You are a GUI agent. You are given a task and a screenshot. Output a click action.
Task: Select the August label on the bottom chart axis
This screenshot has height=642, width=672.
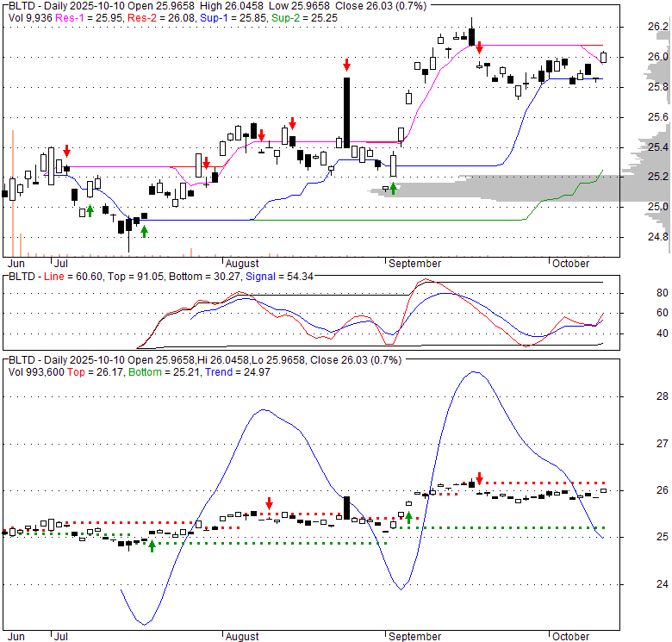(242, 637)
